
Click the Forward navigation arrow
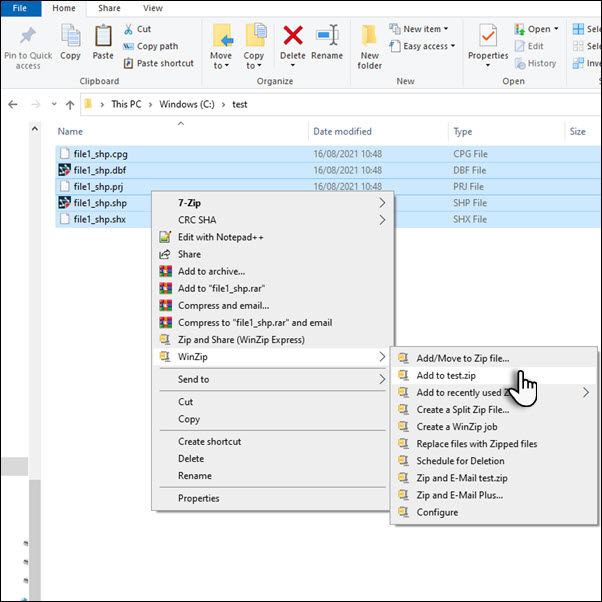click(35, 104)
